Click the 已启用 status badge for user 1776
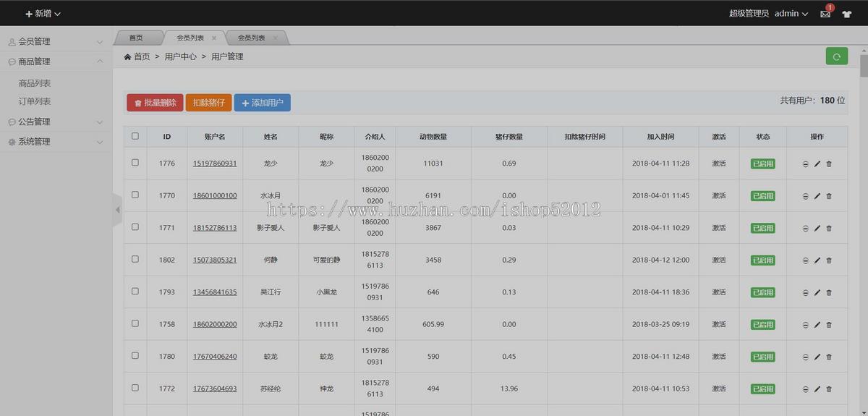This screenshot has height=416, width=868. pos(762,164)
